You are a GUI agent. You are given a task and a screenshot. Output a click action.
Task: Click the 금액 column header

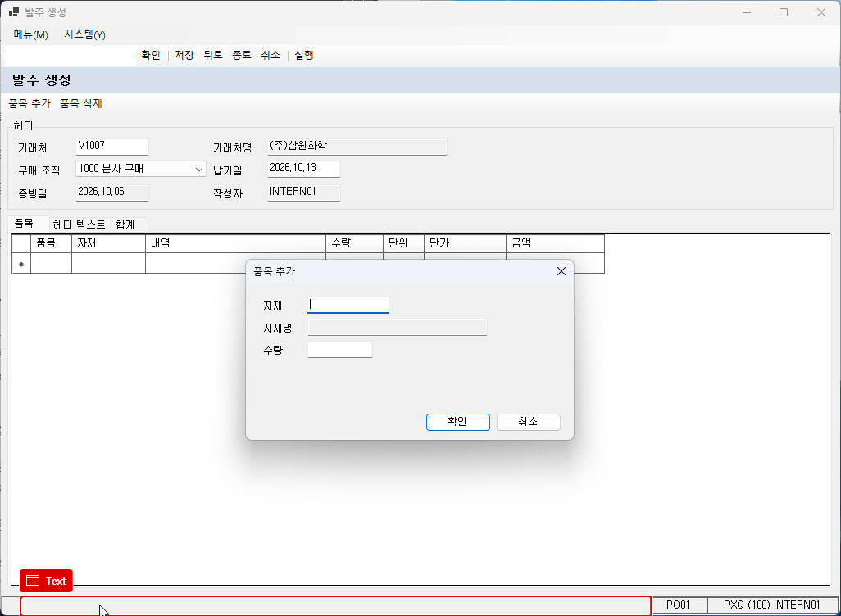click(x=555, y=243)
